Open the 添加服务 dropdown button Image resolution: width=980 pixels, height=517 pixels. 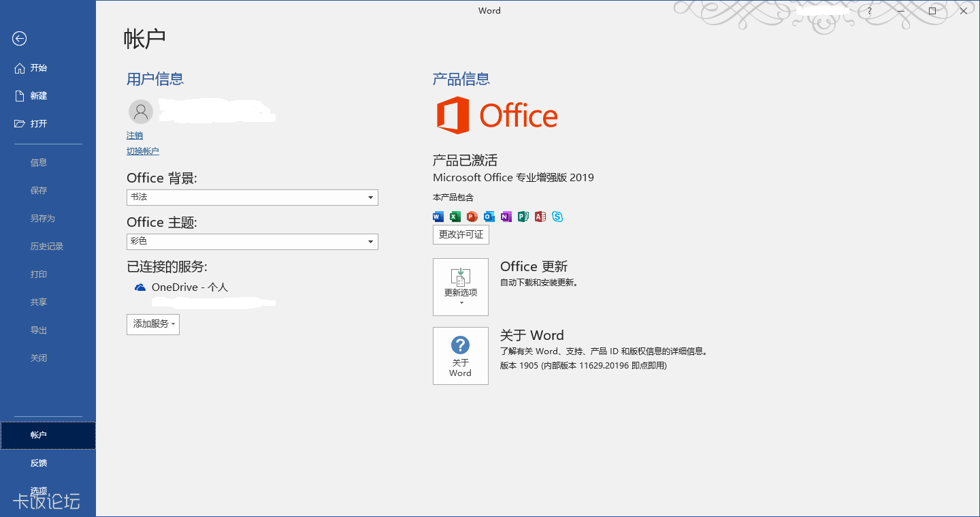[x=153, y=324]
